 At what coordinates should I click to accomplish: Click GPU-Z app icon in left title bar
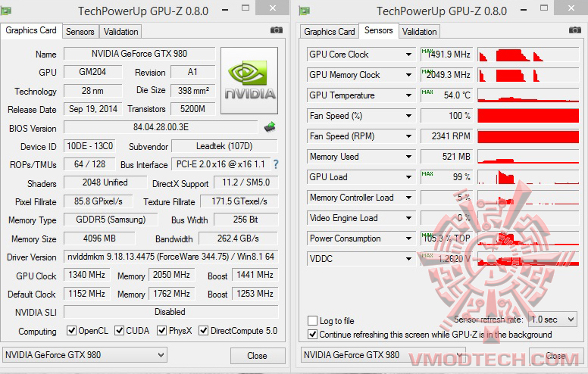point(5,11)
